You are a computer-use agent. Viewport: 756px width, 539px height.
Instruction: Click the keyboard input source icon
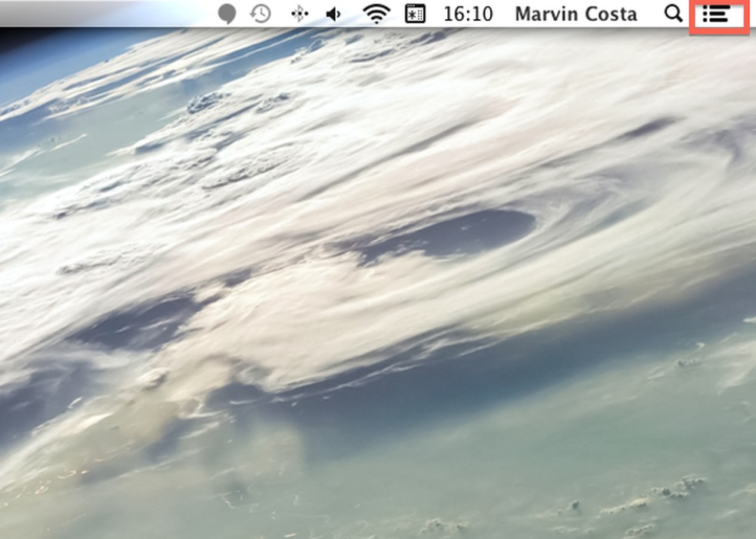pyautogui.click(x=416, y=13)
